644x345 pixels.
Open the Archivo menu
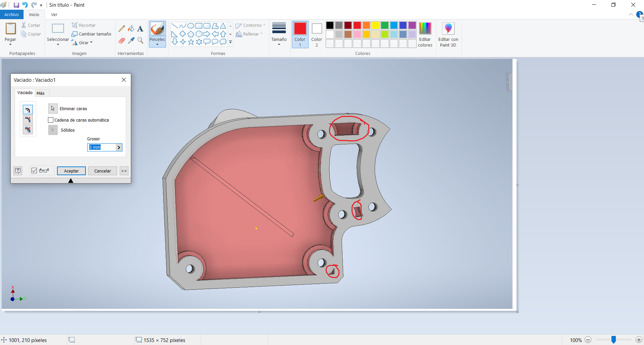pyautogui.click(x=11, y=14)
